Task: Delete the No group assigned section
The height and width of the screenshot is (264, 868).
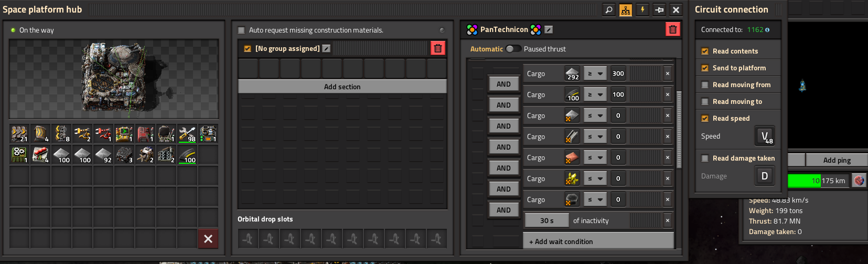Action: pyautogui.click(x=437, y=49)
